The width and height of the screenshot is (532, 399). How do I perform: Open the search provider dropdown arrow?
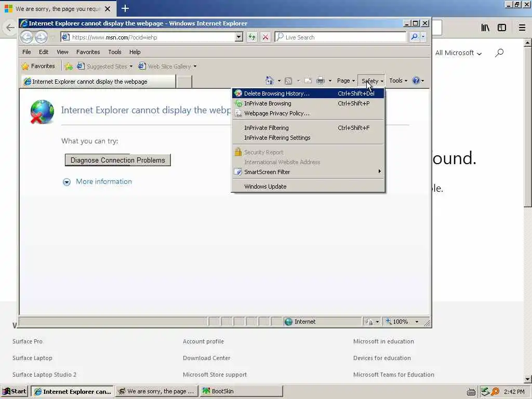tap(423, 37)
